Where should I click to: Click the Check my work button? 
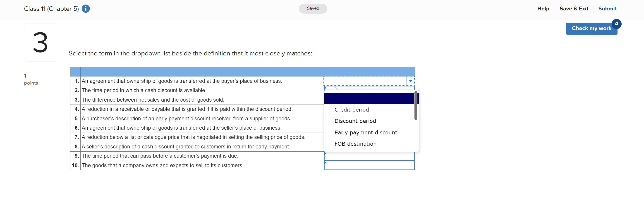pos(591,29)
